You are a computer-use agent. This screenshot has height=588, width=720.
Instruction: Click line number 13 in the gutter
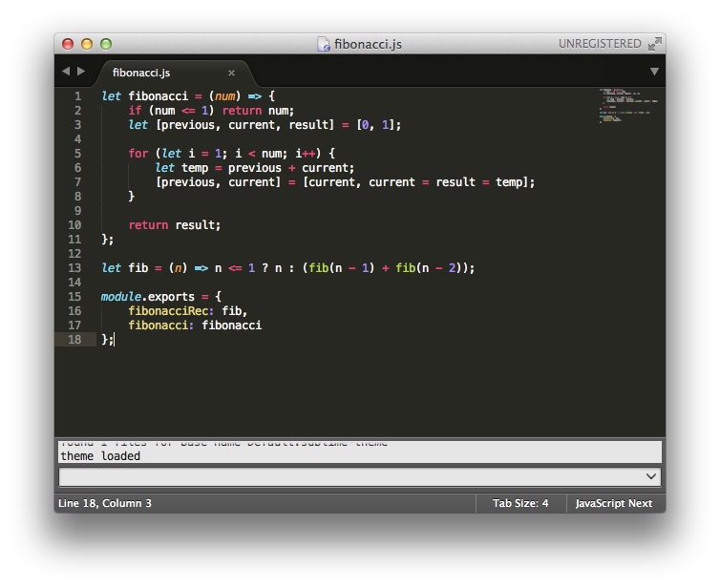point(75,268)
